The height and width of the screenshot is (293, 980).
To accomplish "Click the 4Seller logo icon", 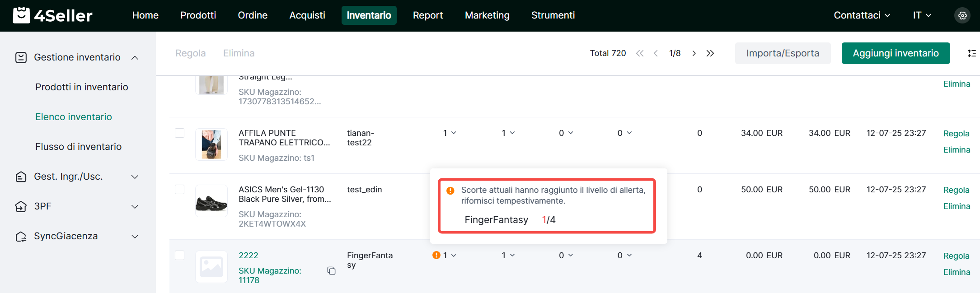I will [x=21, y=15].
